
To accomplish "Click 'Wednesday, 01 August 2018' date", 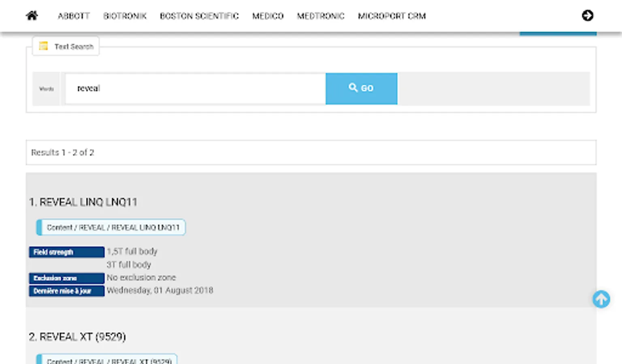I will tap(160, 290).
